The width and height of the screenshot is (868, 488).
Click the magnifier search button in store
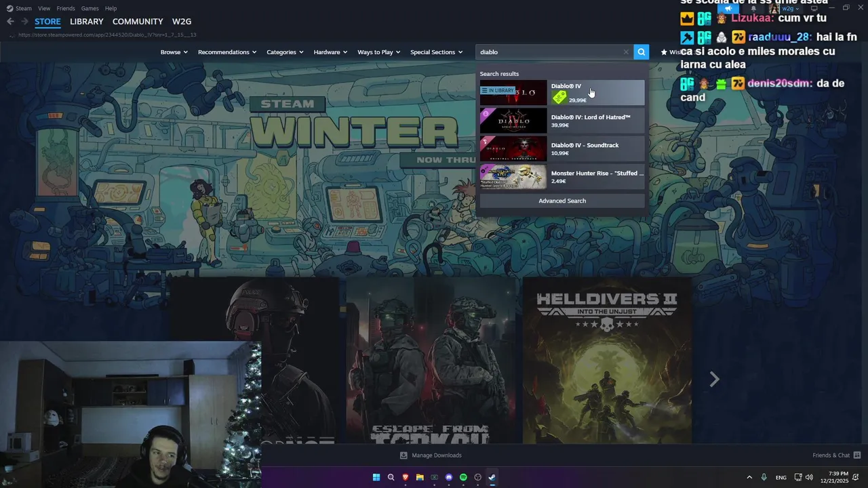tap(641, 52)
